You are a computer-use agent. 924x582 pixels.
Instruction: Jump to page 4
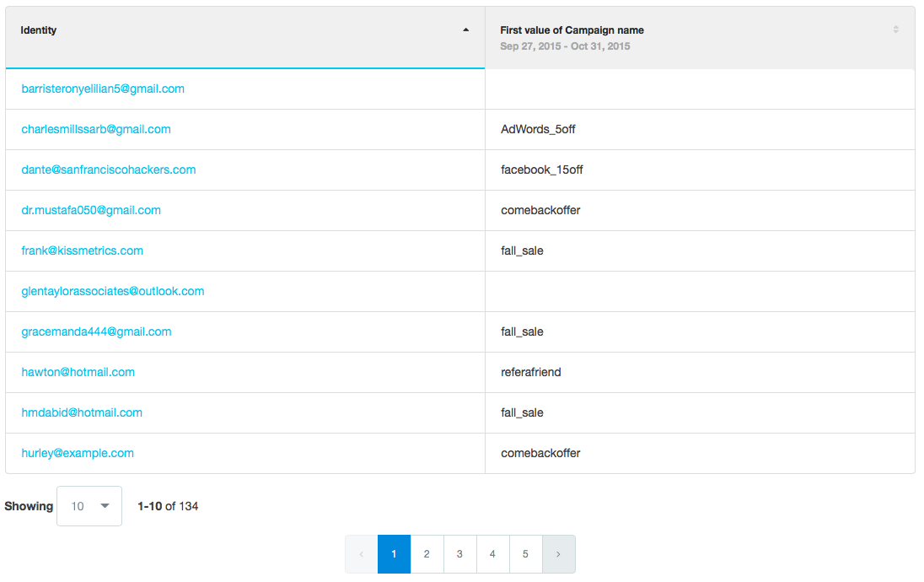[492, 553]
